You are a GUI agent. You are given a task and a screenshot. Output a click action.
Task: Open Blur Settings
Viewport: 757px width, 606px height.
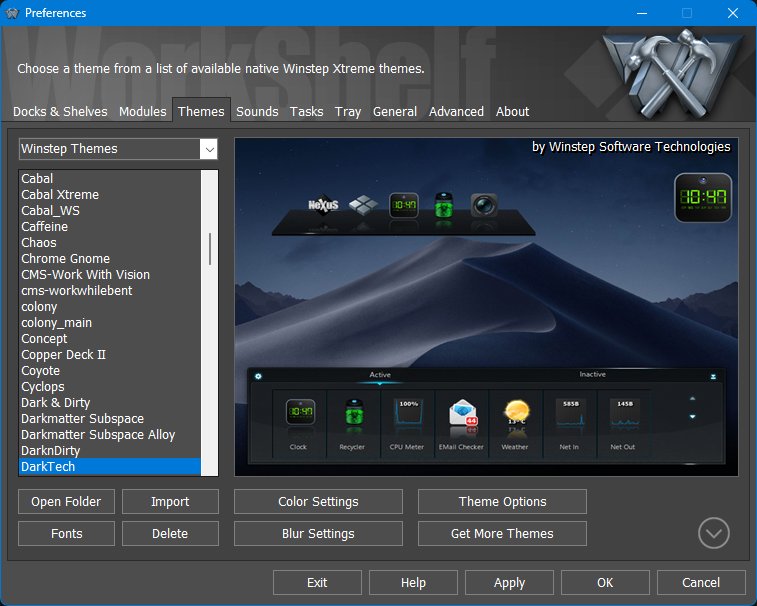pyautogui.click(x=318, y=534)
